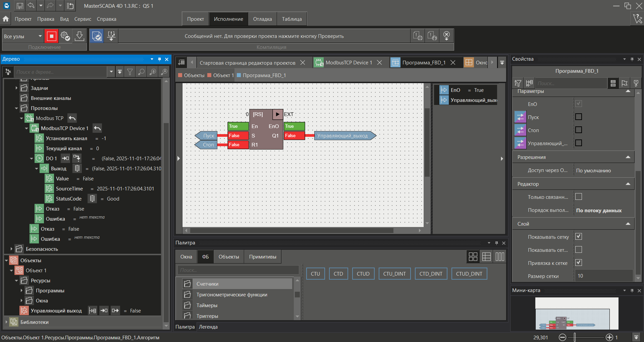Click the red stop execution button
Image resolution: width=644 pixels, height=342 pixels.
coord(51,36)
